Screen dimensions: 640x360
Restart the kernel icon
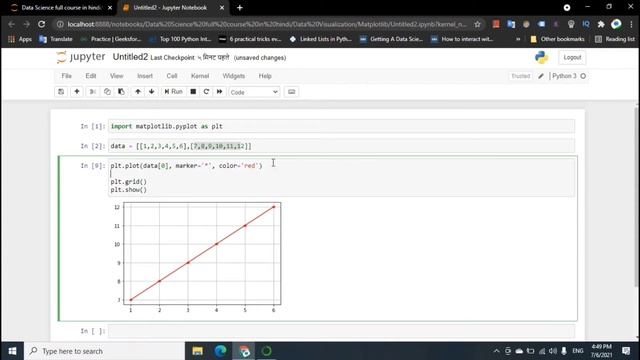click(206, 92)
